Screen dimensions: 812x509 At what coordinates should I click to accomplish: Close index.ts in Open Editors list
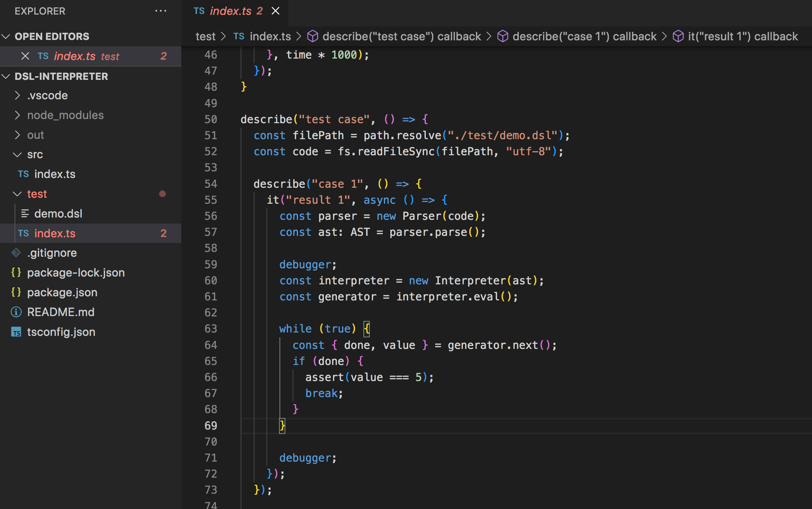pyautogui.click(x=25, y=56)
